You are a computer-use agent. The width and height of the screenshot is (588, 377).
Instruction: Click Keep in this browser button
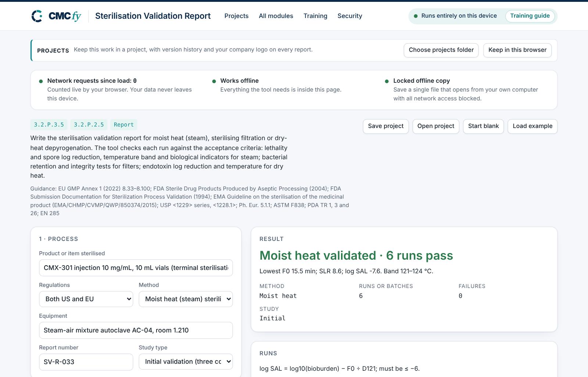[x=517, y=50]
